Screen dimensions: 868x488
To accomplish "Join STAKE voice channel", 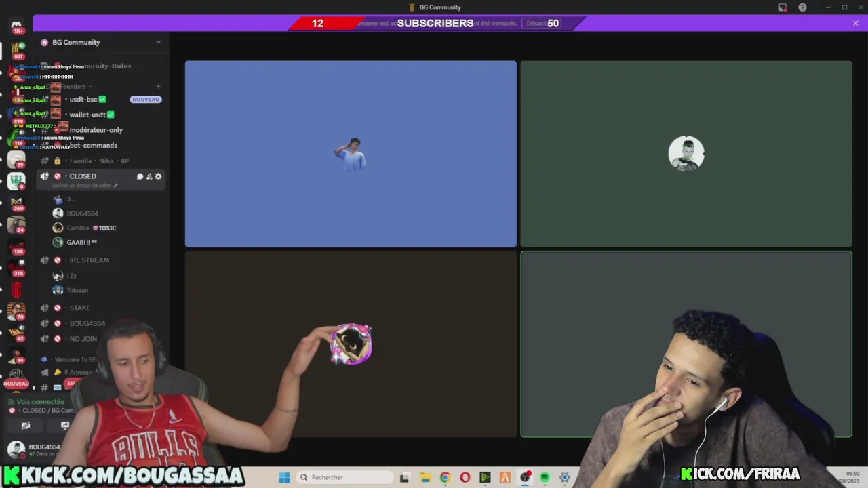I will coord(79,308).
